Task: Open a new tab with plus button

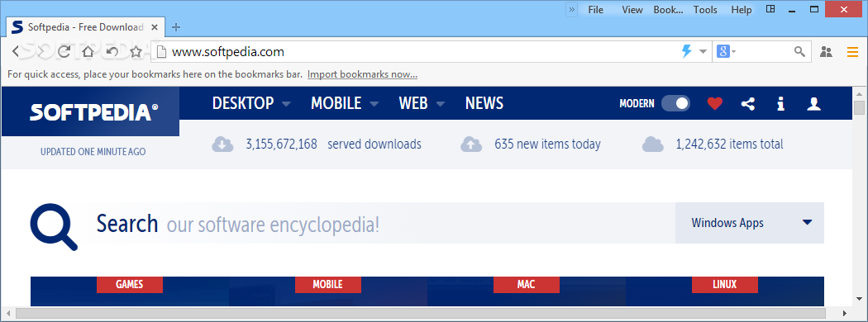Action: pyautogui.click(x=176, y=27)
